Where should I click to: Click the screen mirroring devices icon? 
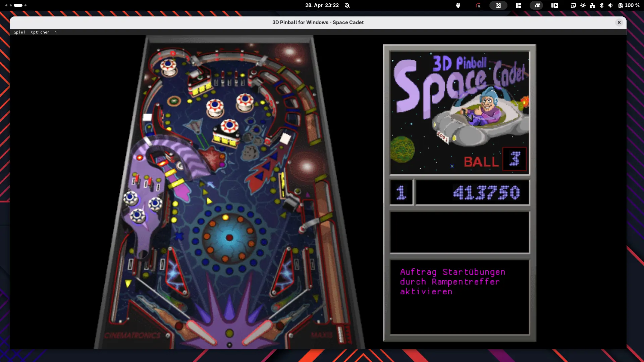click(x=573, y=5)
